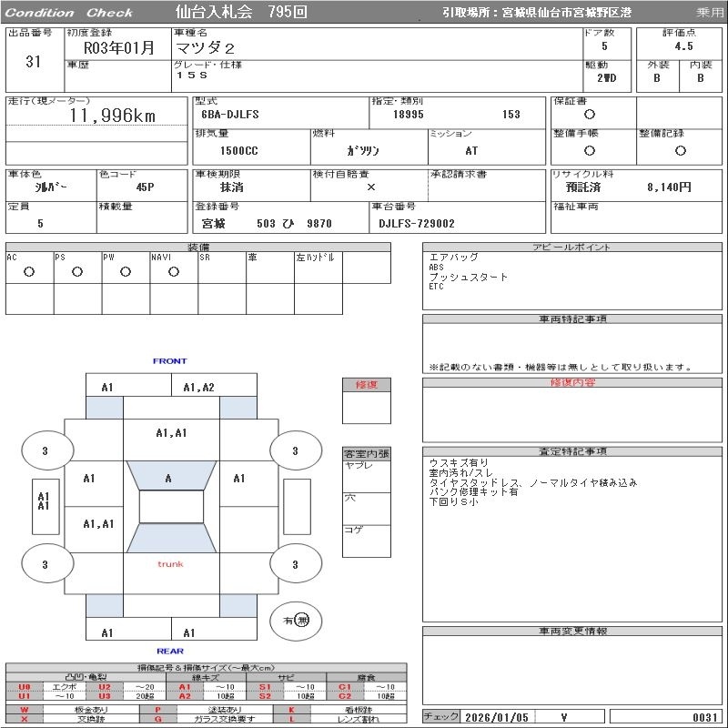
Task: Click the rear-left tire circle marked 3
Action: point(45,564)
